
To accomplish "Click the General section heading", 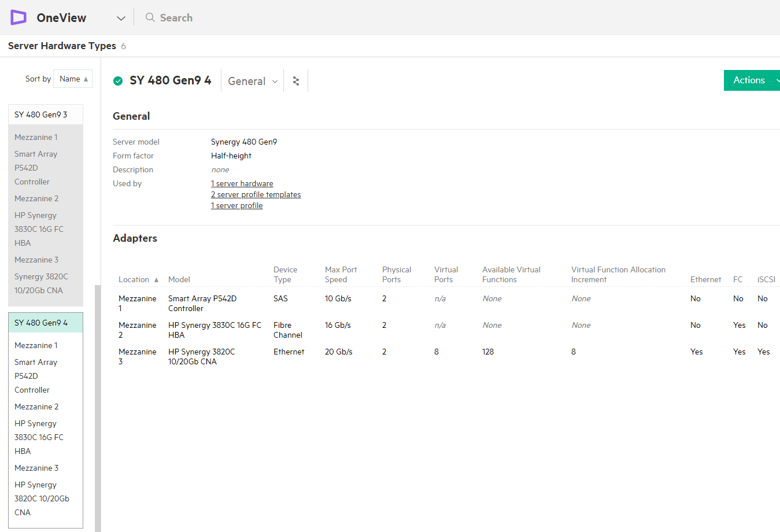I will tap(131, 116).
